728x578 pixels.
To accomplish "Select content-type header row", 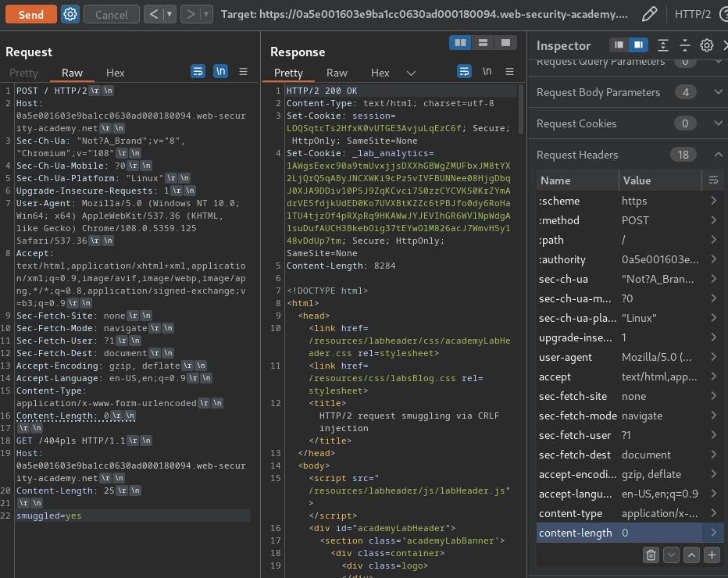I will click(630, 513).
